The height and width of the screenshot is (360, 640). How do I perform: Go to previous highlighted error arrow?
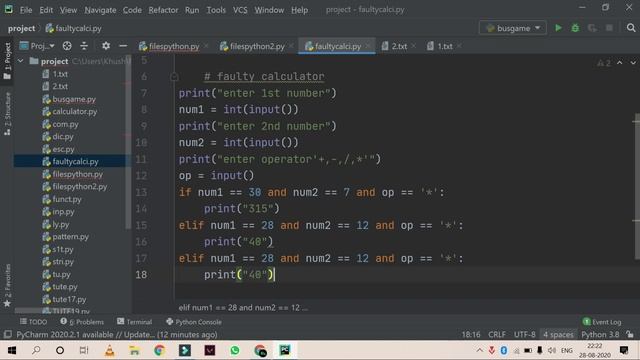click(x=620, y=62)
